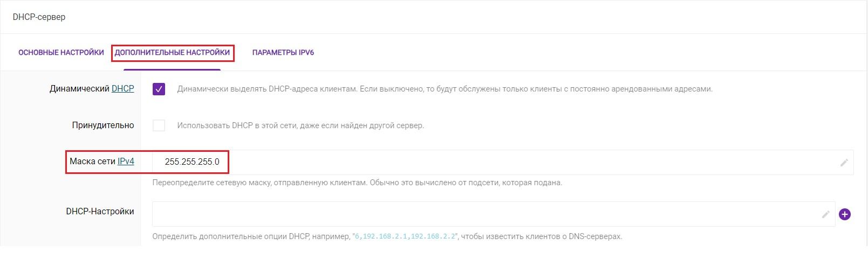Click the hint text about overriding the netmask

tap(357, 183)
